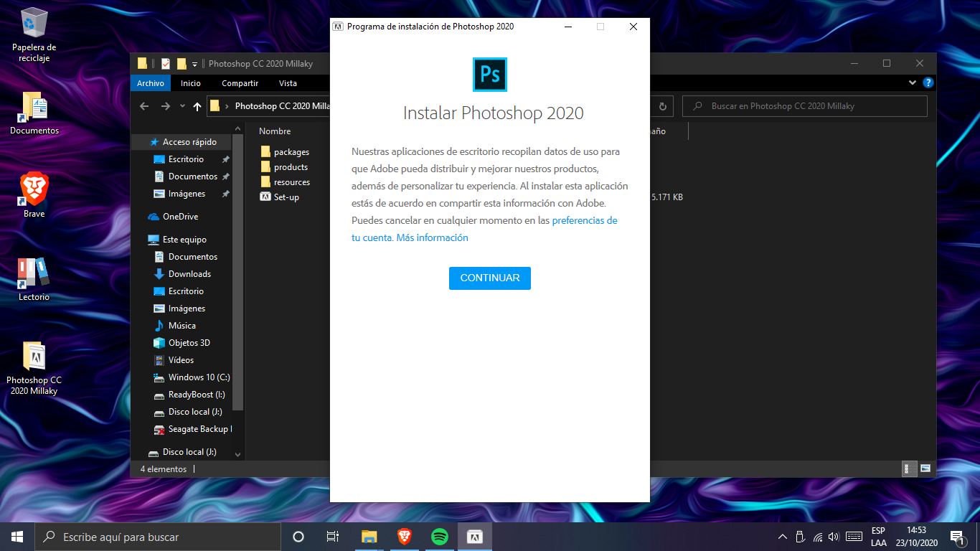Open the Archivo tab in File Explorer

(151, 83)
